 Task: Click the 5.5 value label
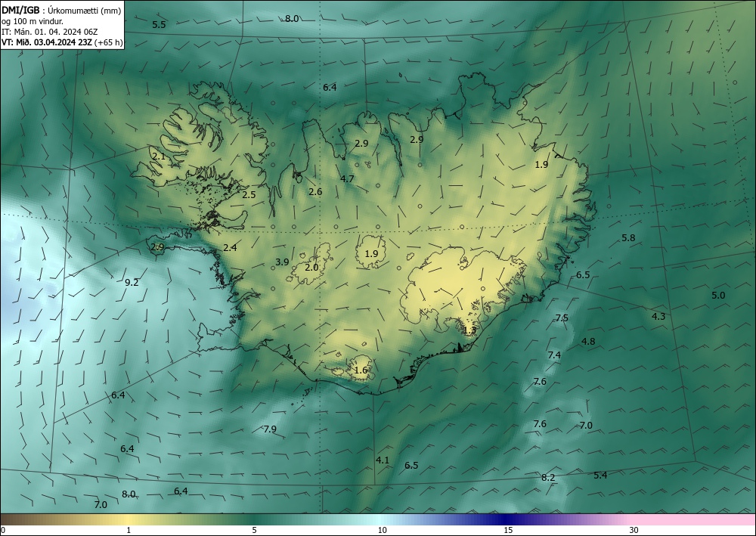point(159,25)
